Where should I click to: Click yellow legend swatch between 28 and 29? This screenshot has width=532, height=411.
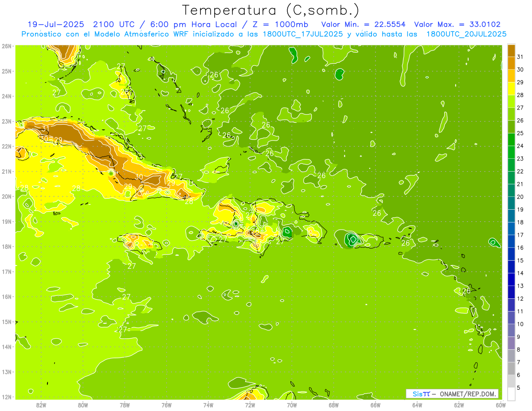click(511, 89)
